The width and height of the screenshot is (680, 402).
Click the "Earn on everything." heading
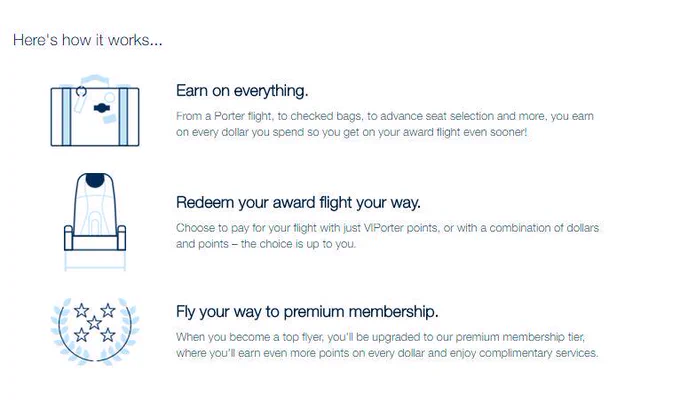pyautogui.click(x=242, y=91)
